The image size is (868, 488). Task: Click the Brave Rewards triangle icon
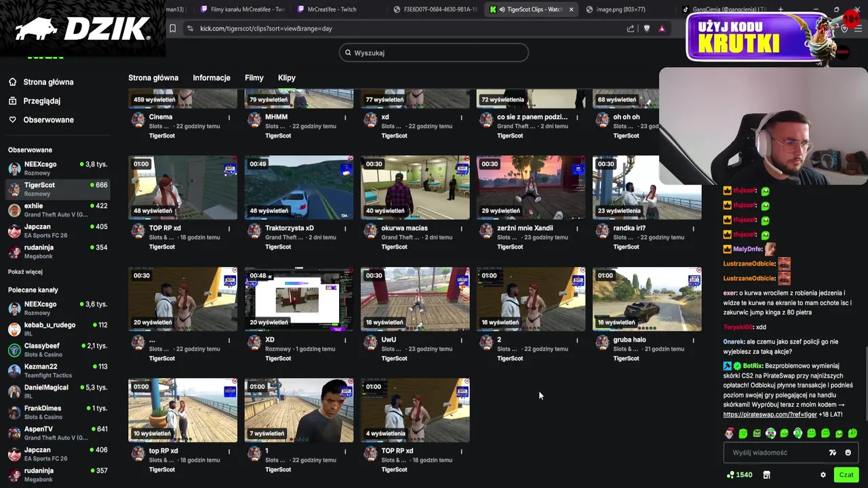tap(662, 28)
